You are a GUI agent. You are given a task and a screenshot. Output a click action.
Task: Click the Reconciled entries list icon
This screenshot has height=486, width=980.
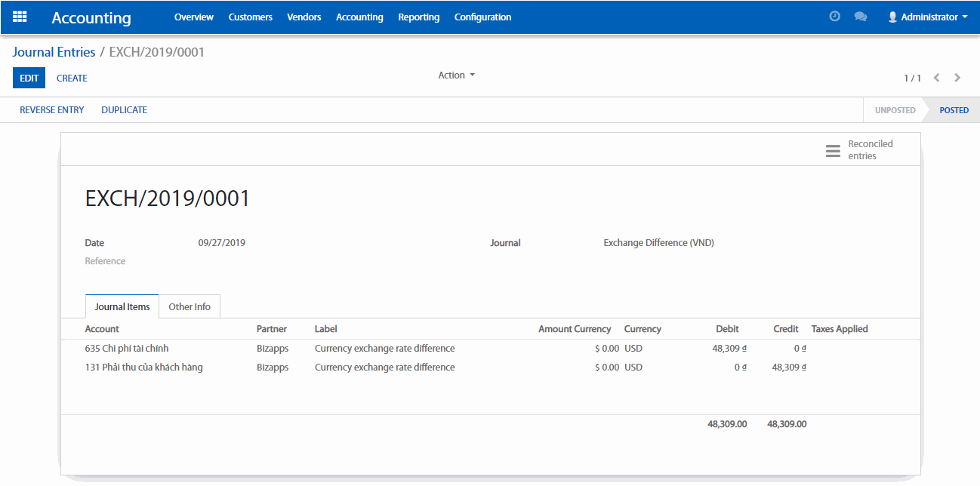click(x=833, y=150)
